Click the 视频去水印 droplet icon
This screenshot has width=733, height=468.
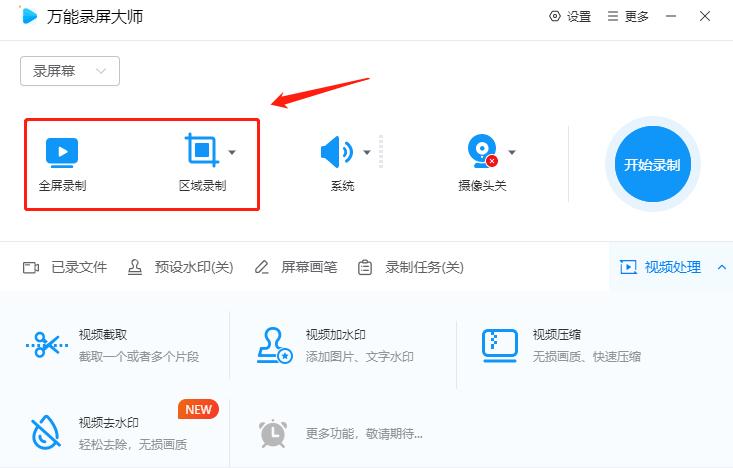pyautogui.click(x=46, y=432)
